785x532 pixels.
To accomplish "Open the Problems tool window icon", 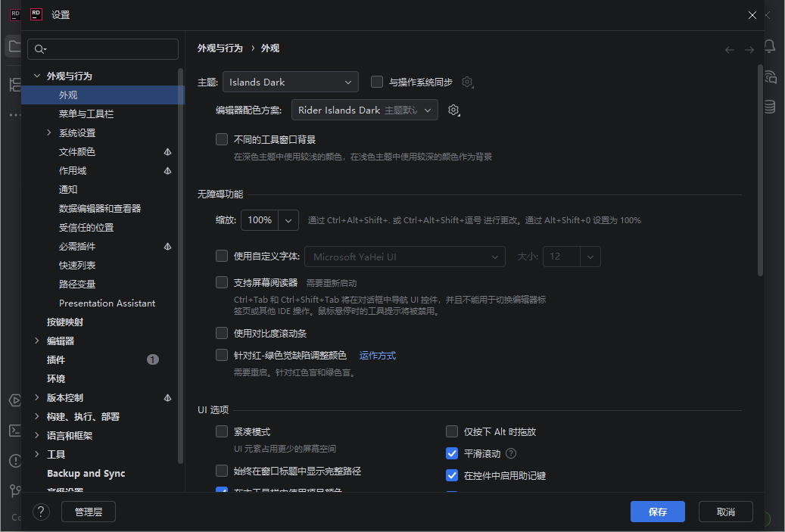I will tap(16, 460).
